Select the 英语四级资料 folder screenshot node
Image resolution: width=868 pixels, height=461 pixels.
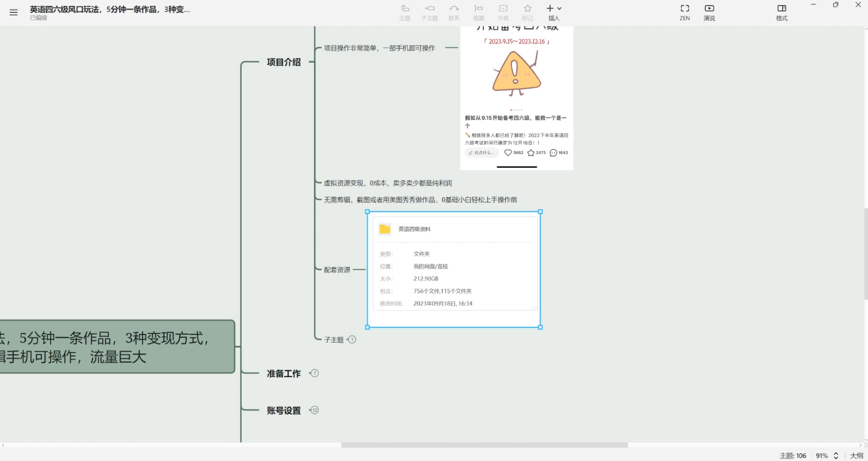(x=453, y=269)
